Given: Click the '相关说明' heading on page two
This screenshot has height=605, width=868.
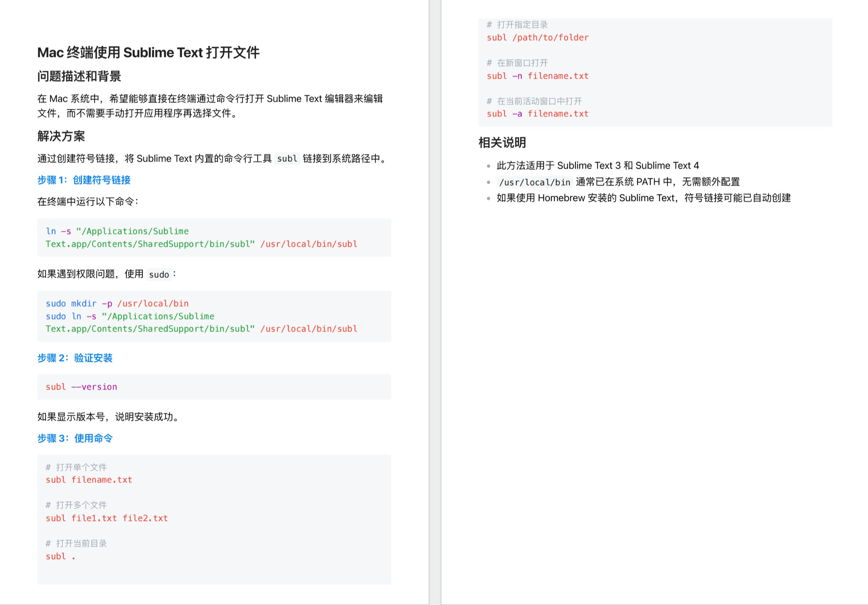Looking at the screenshot, I should (502, 142).
